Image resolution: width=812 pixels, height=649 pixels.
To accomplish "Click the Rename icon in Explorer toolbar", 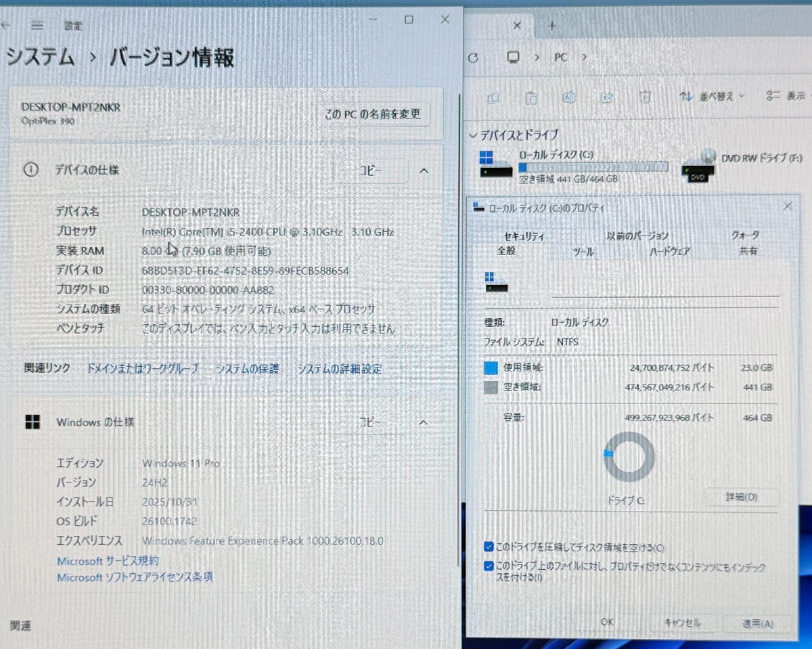I will (569, 98).
